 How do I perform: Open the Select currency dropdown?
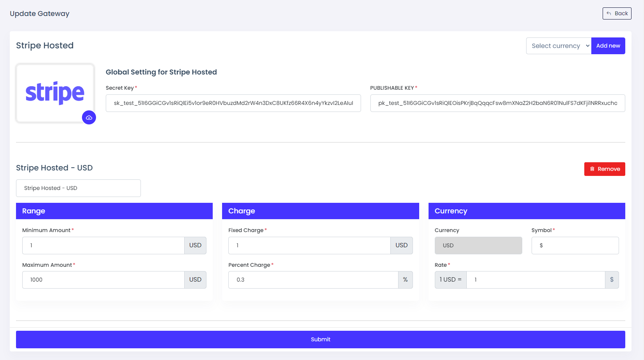pyautogui.click(x=559, y=46)
